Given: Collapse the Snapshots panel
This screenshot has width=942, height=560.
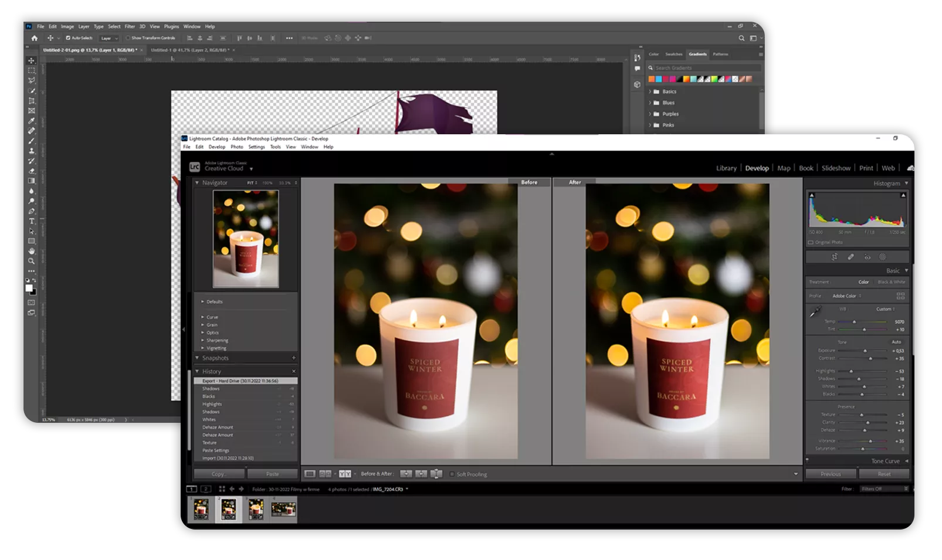Looking at the screenshot, I should (197, 358).
